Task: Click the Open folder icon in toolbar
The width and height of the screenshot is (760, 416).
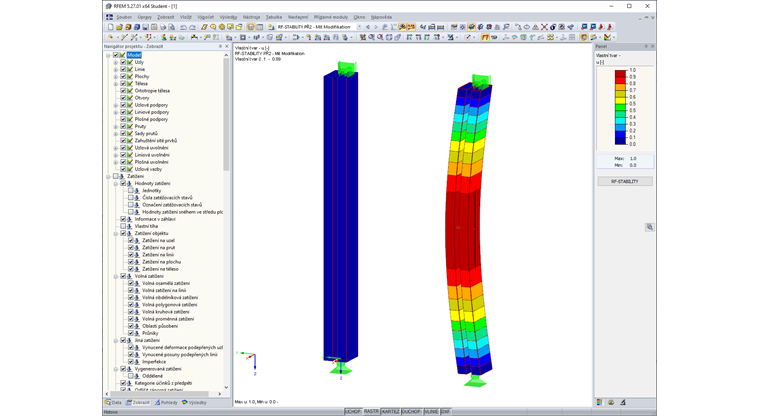Action: click(119, 27)
